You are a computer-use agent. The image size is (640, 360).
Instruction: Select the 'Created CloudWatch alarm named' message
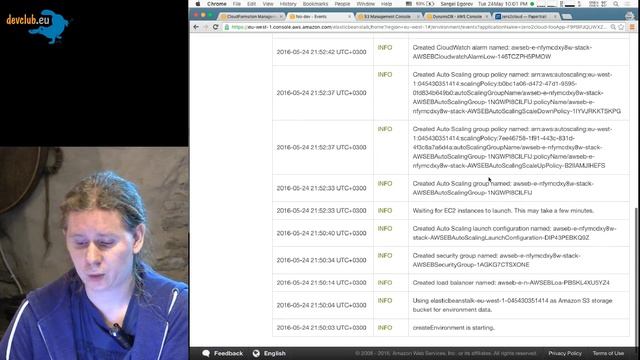point(502,52)
